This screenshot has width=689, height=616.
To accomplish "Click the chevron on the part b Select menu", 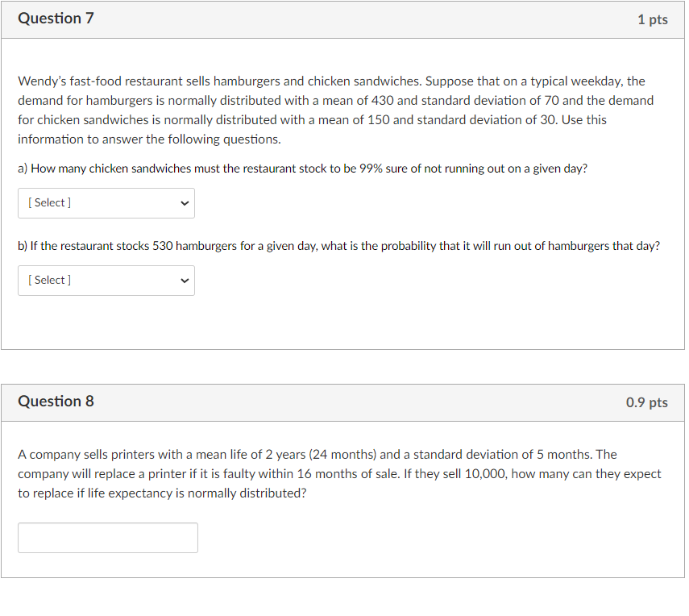I will tap(184, 280).
